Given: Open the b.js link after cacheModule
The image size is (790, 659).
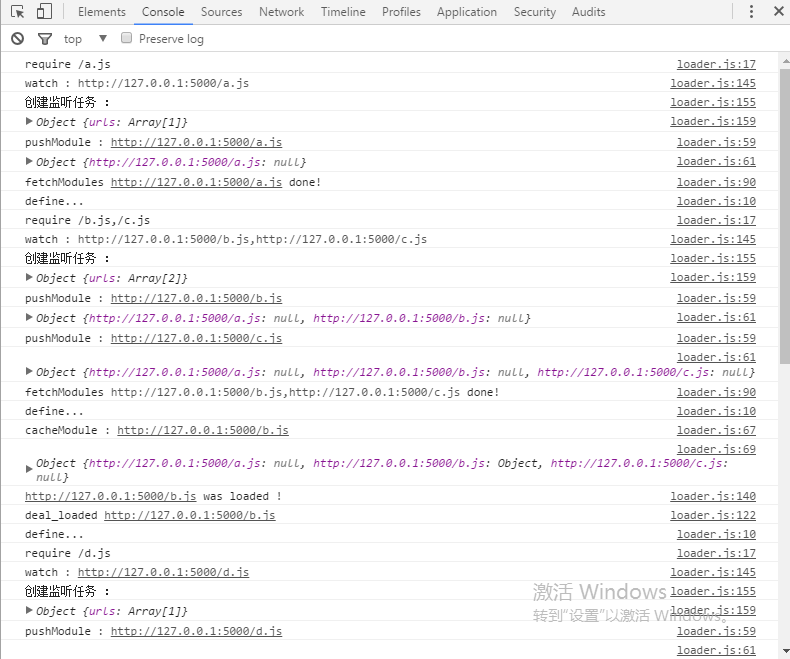Looking at the screenshot, I should 203,430.
